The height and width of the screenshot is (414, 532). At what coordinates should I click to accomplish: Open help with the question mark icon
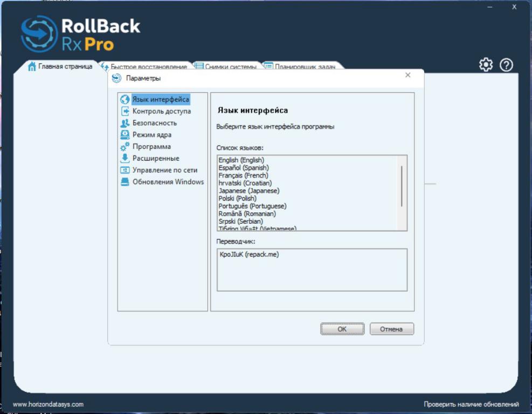pos(506,65)
